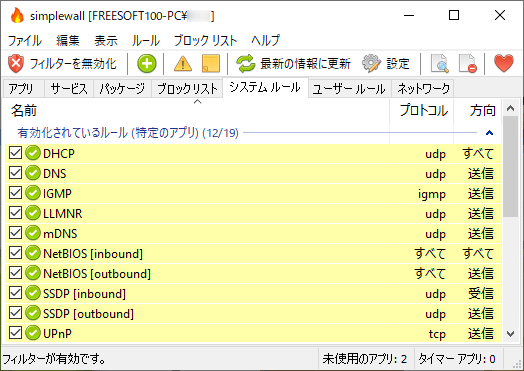This screenshot has width=524, height=371.
Task: Select the DHCP rule name
Action: tap(59, 153)
